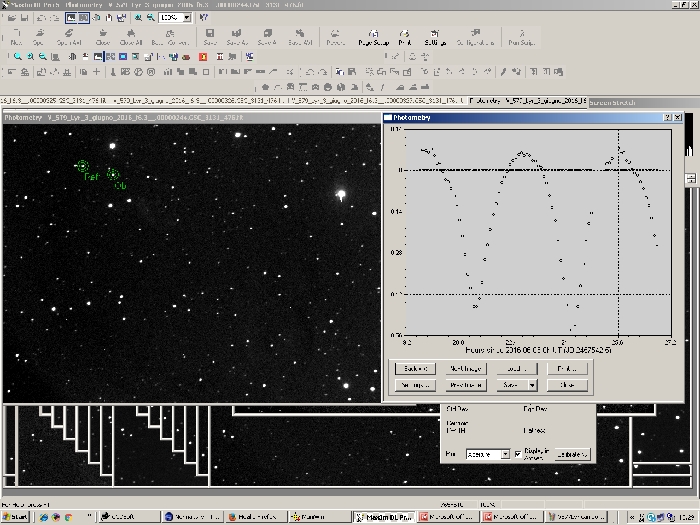Click the Print button in Photometry dialog
Screen dimensions: 700x525
coord(567,369)
